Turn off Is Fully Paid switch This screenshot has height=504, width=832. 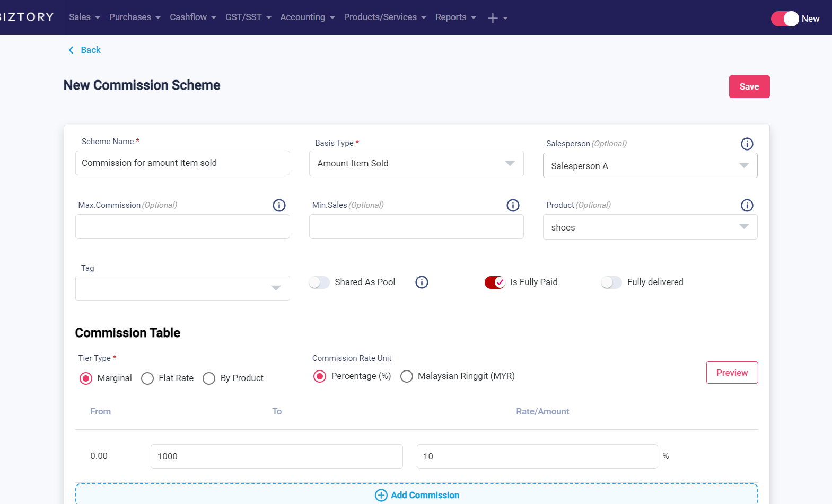[495, 282]
